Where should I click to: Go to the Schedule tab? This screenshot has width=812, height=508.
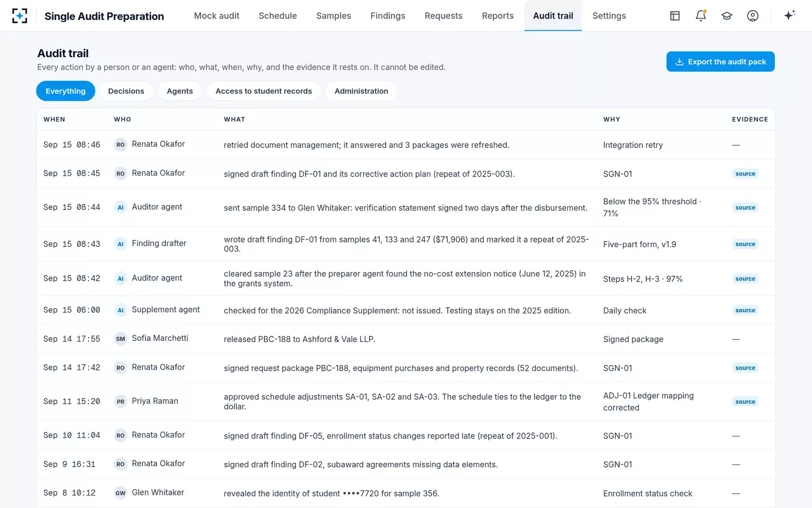[x=277, y=16]
